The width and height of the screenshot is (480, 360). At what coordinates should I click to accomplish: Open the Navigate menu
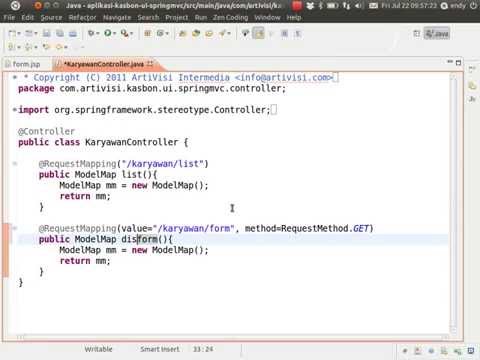[117, 17]
